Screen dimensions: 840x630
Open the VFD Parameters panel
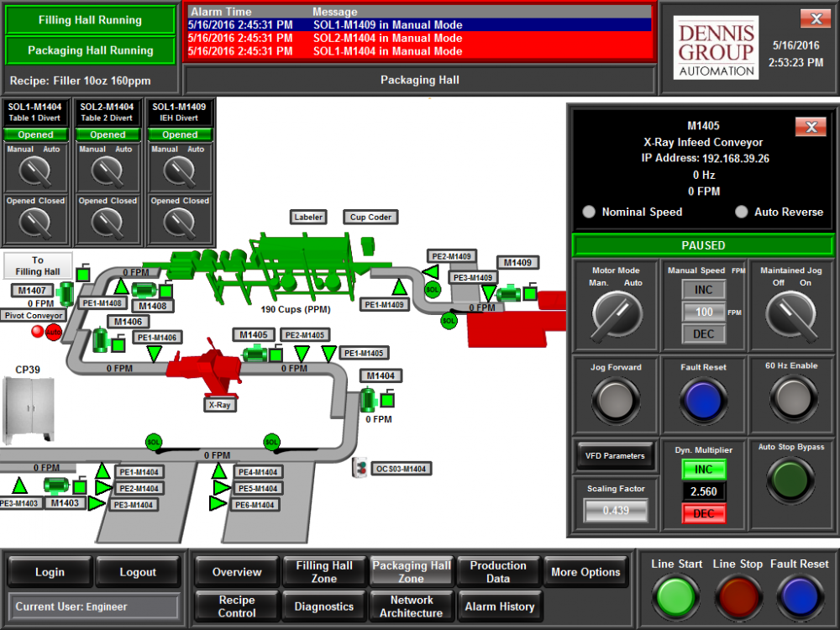pyautogui.click(x=615, y=455)
